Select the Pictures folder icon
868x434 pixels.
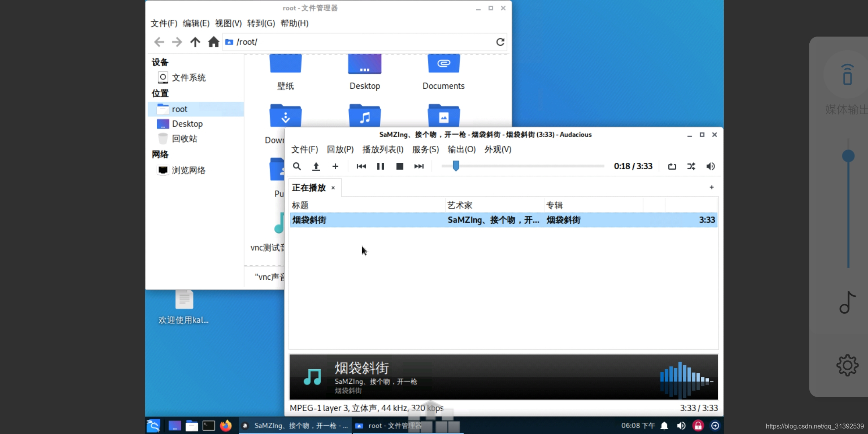pyautogui.click(x=444, y=116)
